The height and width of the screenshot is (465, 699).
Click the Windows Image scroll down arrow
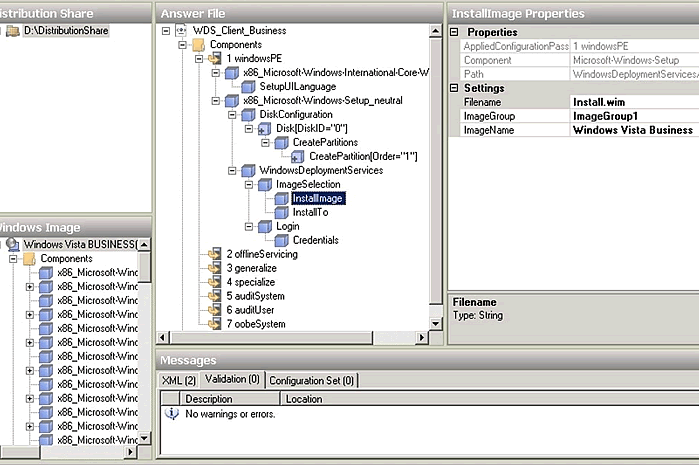144,438
